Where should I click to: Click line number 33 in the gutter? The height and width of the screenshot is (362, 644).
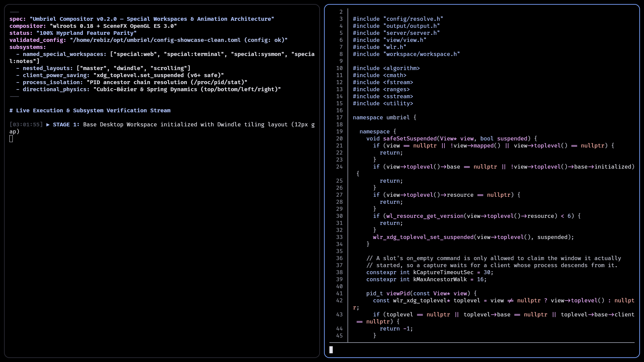pos(339,237)
